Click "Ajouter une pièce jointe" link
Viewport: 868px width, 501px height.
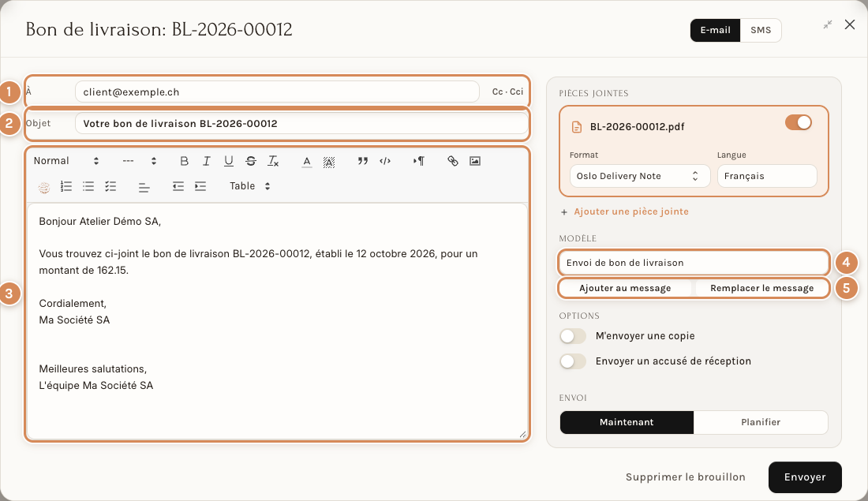click(631, 211)
